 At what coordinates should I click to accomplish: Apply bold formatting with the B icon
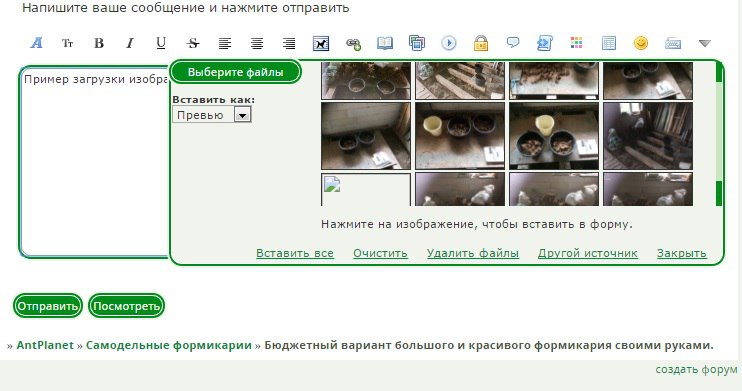click(x=99, y=44)
